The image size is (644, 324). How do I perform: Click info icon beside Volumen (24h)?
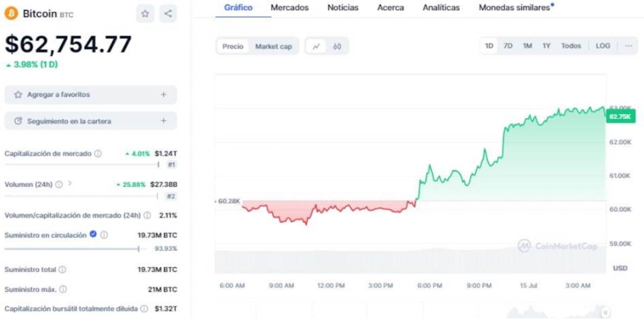click(59, 184)
